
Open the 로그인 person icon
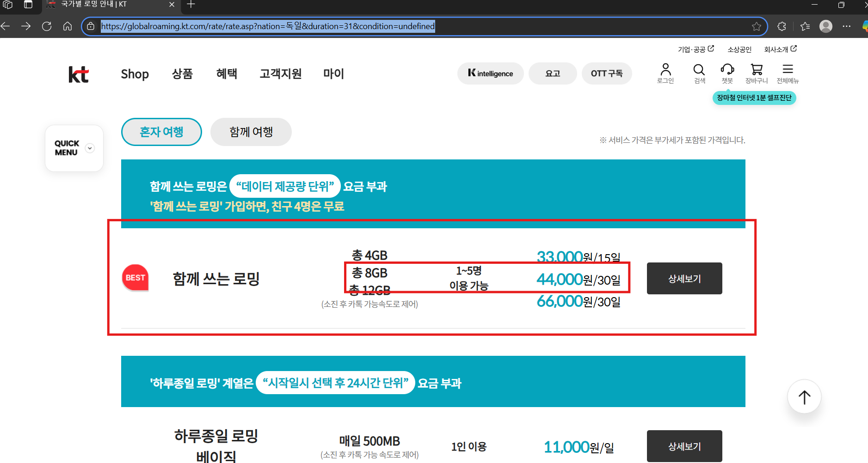click(665, 73)
